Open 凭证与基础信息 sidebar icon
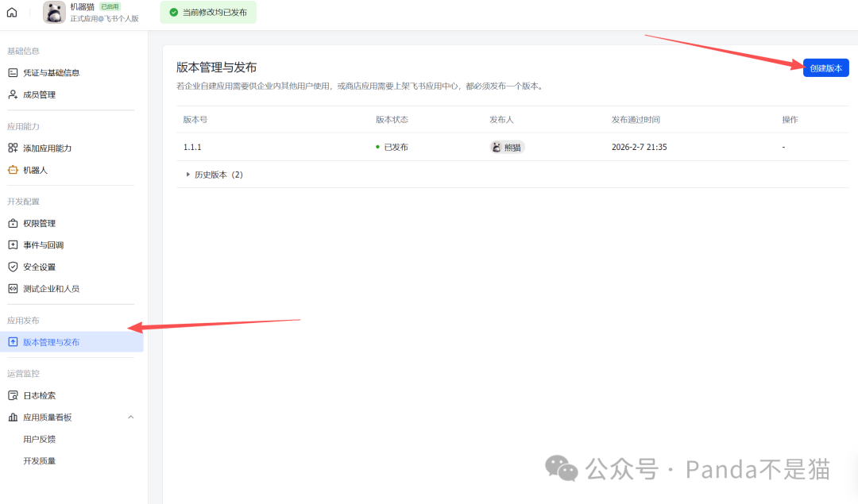Screen dimensions: 858x504 pos(14,73)
